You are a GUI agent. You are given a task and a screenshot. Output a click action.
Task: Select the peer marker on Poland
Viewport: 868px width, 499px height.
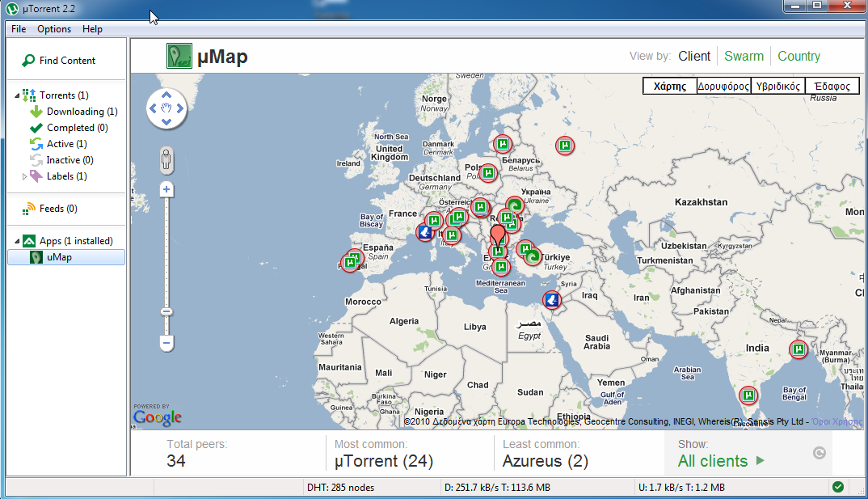pyautogui.click(x=487, y=173)
